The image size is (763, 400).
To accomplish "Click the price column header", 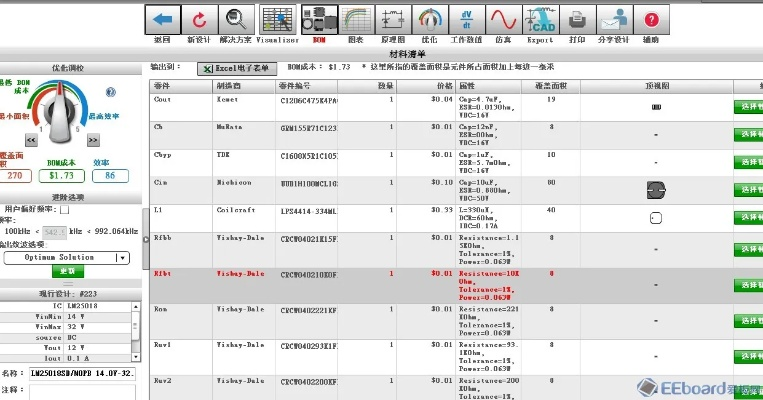I will (x=425, y=86).
